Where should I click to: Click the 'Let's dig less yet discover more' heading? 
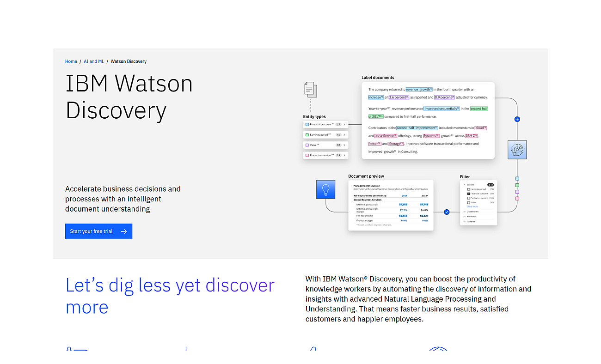coord(170,296)
